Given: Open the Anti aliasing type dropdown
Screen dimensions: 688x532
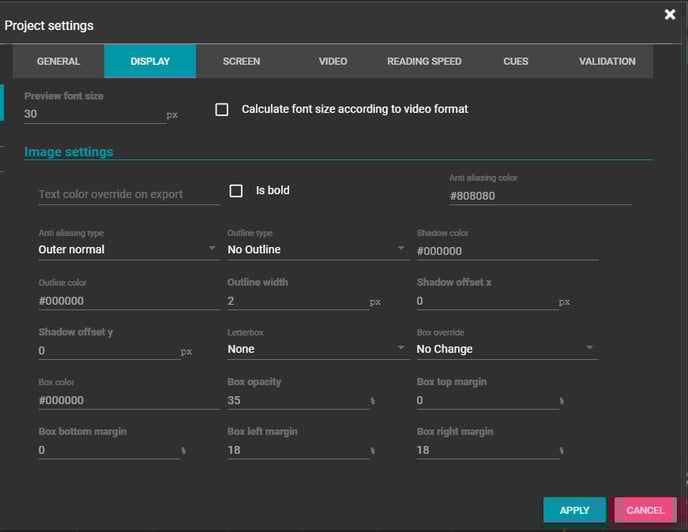Looking at the screenshot, I should pos(128,249).
